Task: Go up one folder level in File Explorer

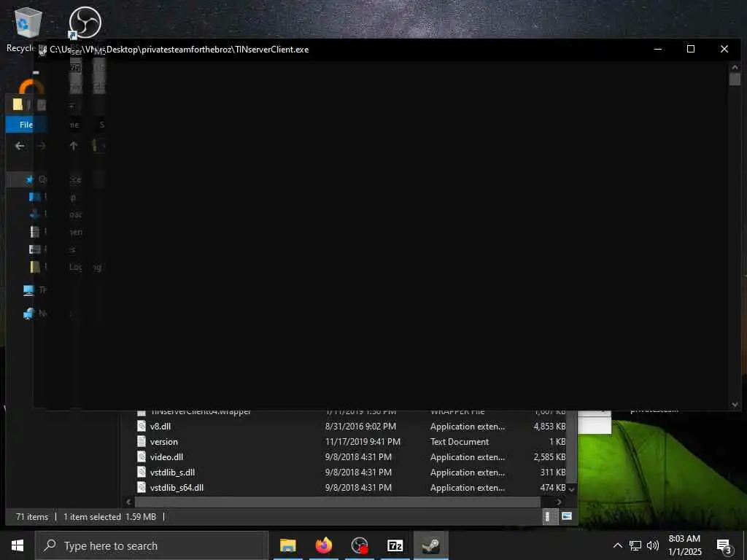Action: pyautogui.click(x=74, y=146)
